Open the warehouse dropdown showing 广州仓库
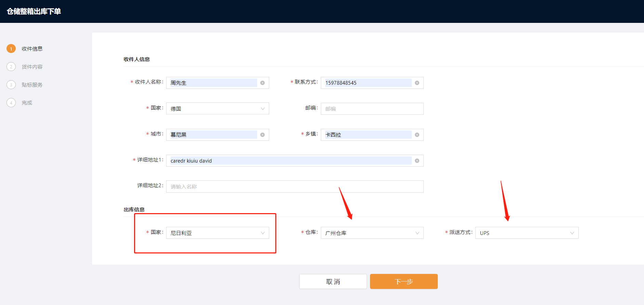644x305 pixels. pyautogui.click(x=372, y=233)
